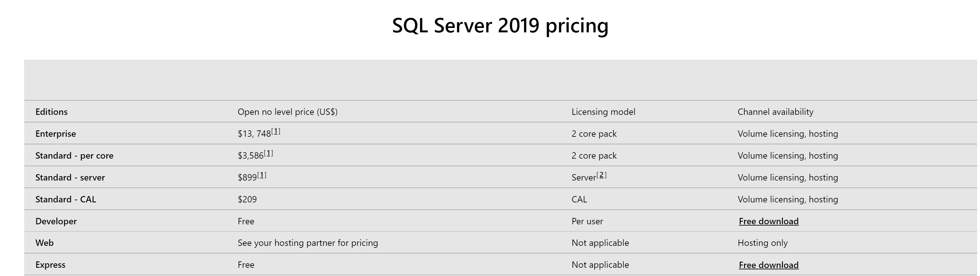The height and width of the screenshot is (276, 980).
Task: Click Free download link in Express row
Action: [768, 265]
